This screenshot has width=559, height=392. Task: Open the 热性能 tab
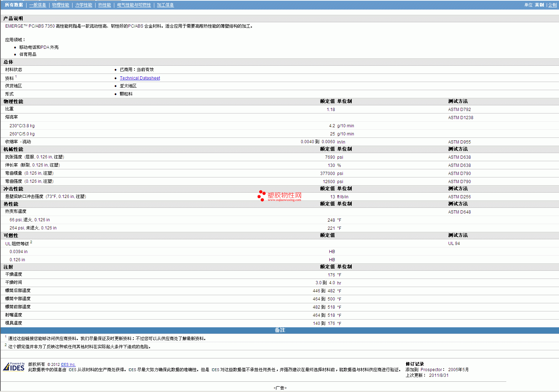(104, 5)
